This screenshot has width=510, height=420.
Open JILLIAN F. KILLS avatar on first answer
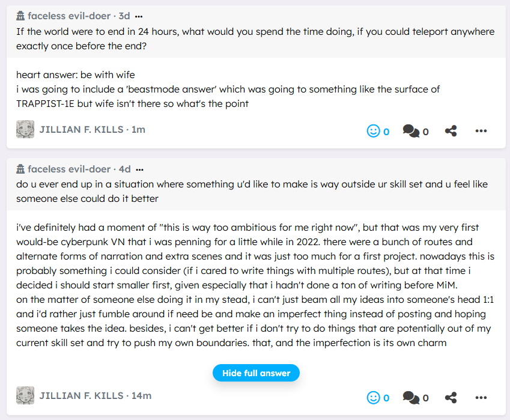(25, 129)
